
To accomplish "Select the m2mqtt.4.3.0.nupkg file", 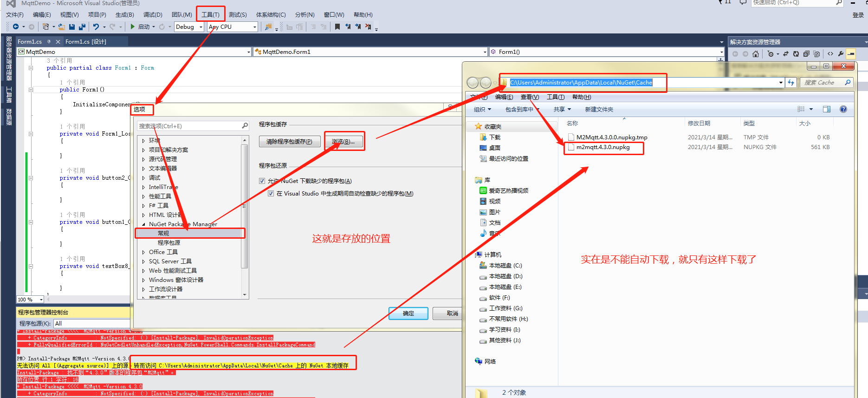I will tap(602, 147).
